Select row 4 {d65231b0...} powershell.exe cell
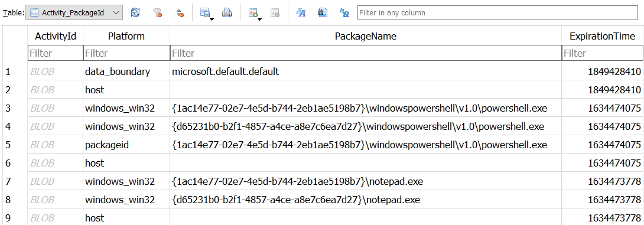The image size is (644, 225). click(x=366, y=126)
